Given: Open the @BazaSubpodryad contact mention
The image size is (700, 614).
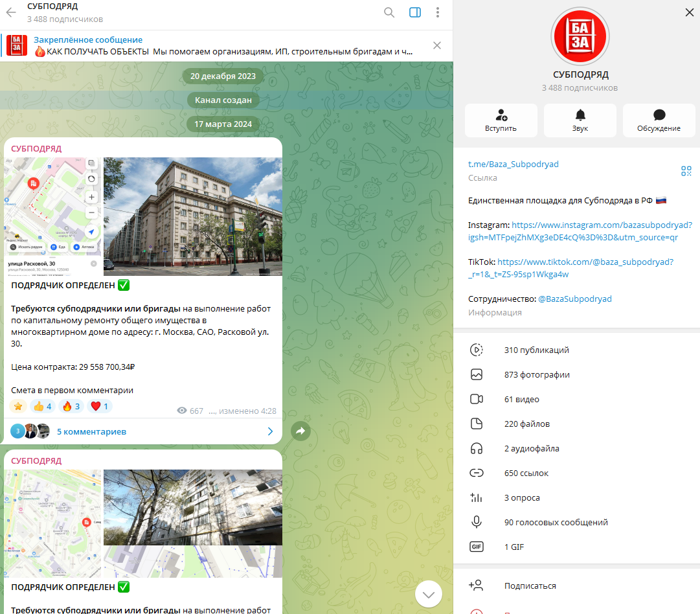Looking at the screenshot, I should pyautogui.click(x=575, y=299).
